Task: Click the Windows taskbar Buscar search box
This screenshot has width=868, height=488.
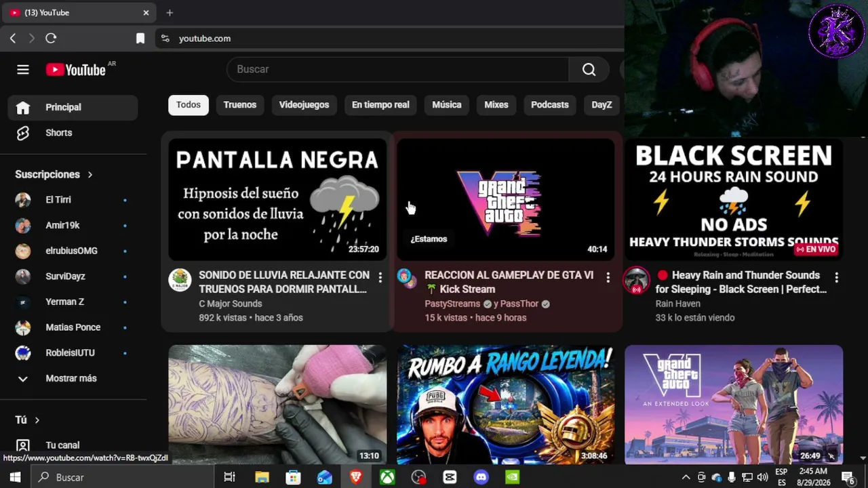Action: 123,477
